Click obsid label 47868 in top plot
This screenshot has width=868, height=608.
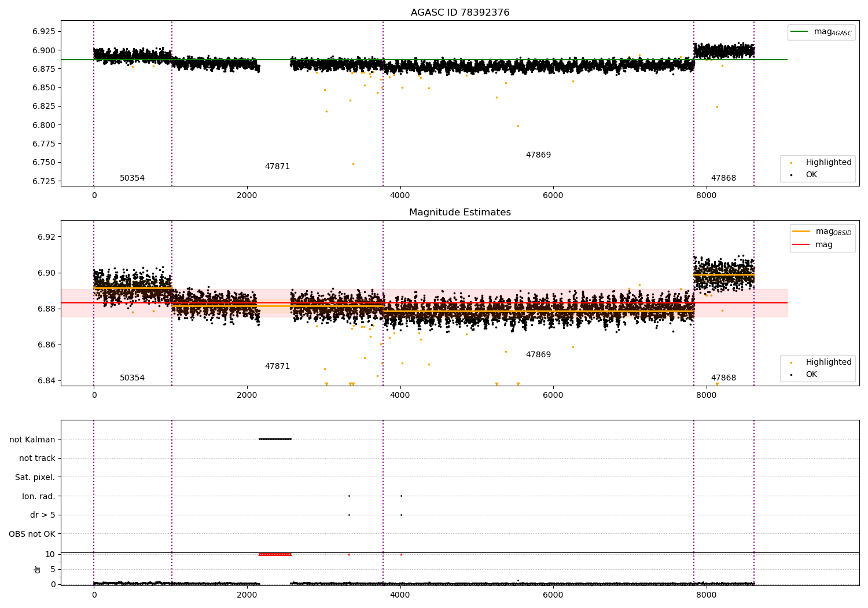[724, 178]
